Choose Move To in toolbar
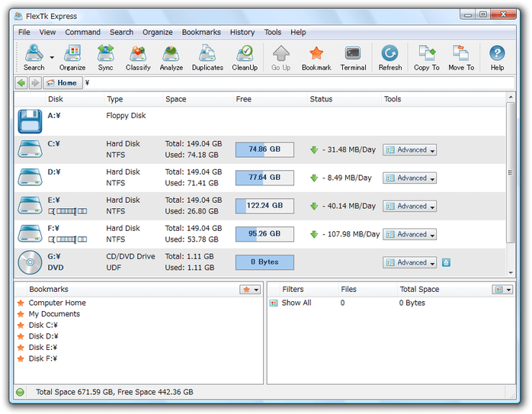Screen dimensions: 532x414 pyautogui.click(x=461, y=58)
